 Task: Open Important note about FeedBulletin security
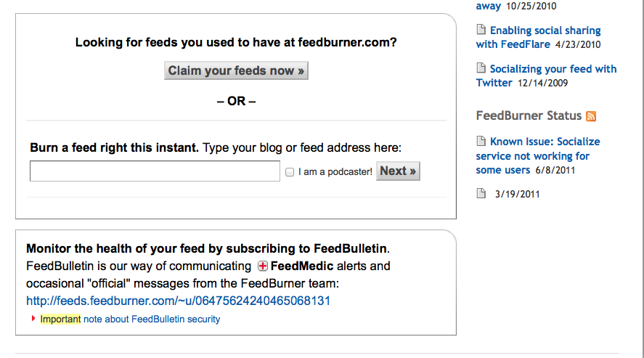click(130, 319)
